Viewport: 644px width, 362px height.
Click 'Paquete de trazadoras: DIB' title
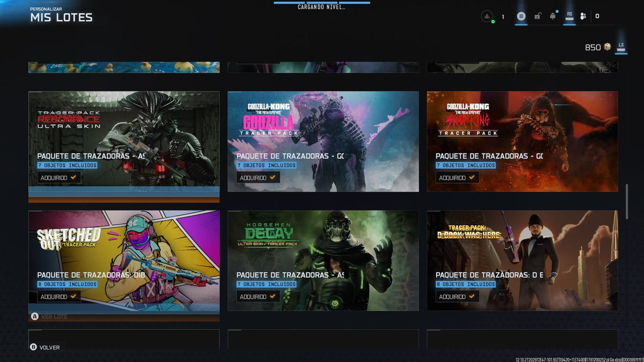[x=91, y=275]
